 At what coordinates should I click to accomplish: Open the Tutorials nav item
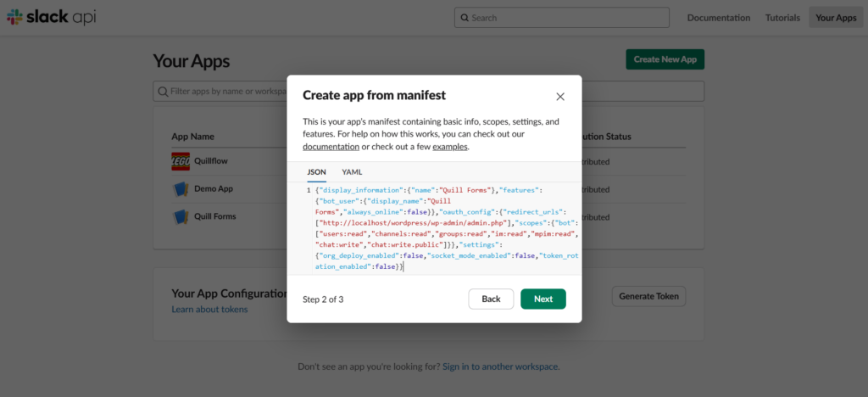[782, 18]
